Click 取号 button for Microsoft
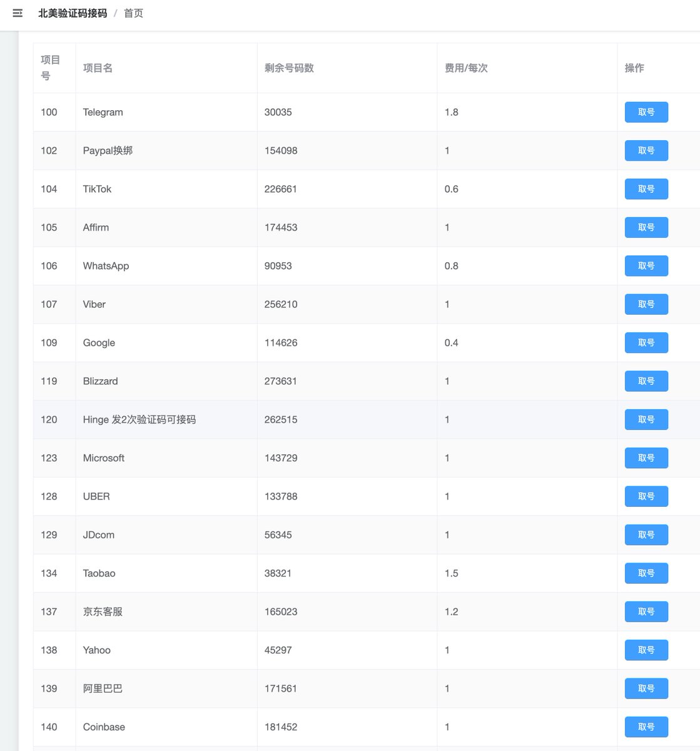The image size is (700, 751). [646, 458]
